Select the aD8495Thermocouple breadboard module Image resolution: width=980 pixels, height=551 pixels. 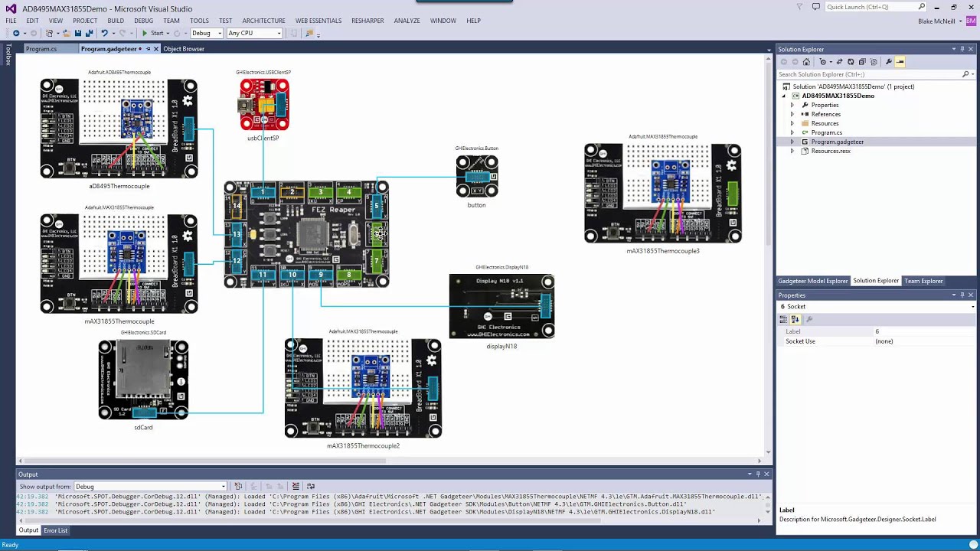pos(119,129)
